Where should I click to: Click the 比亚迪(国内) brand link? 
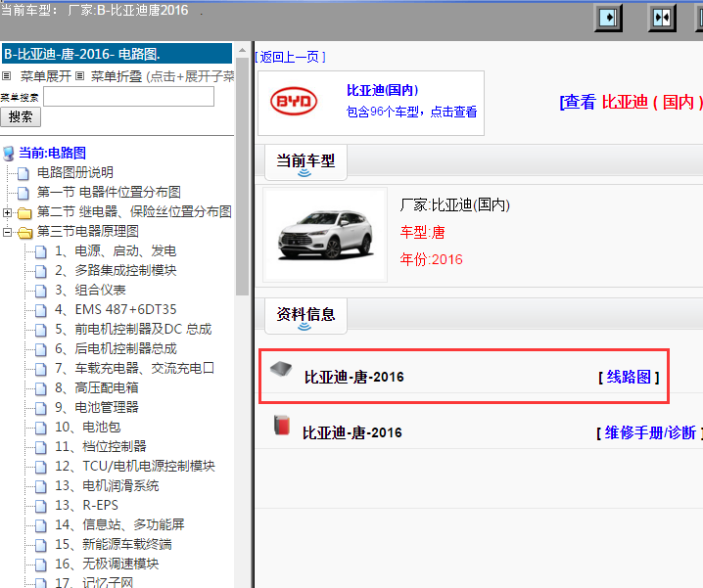pos(383,90)
